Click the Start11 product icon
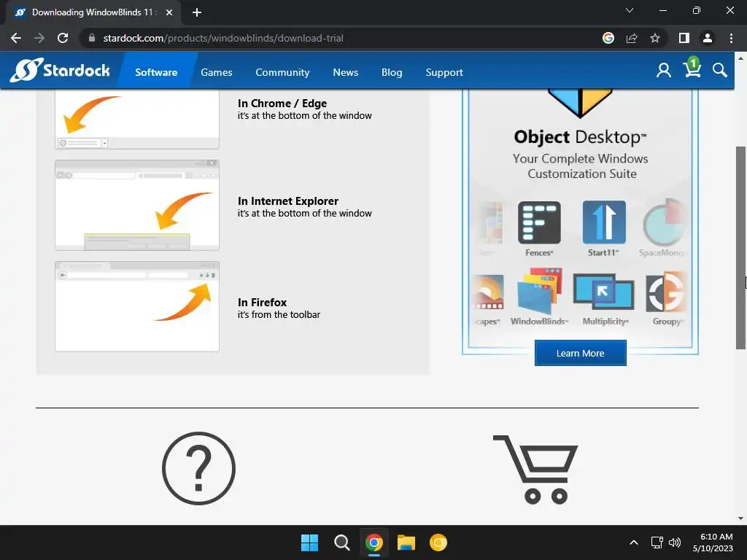 coord(603,222)
